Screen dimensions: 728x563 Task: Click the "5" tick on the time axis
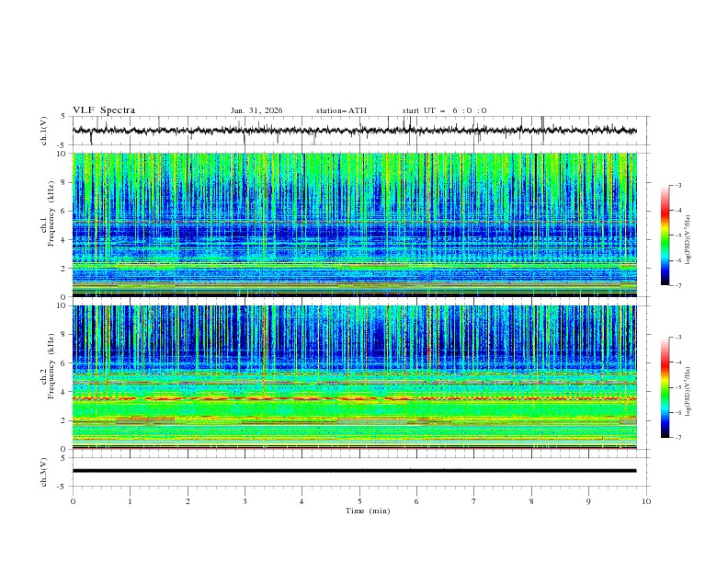click(x=359, y=501)
